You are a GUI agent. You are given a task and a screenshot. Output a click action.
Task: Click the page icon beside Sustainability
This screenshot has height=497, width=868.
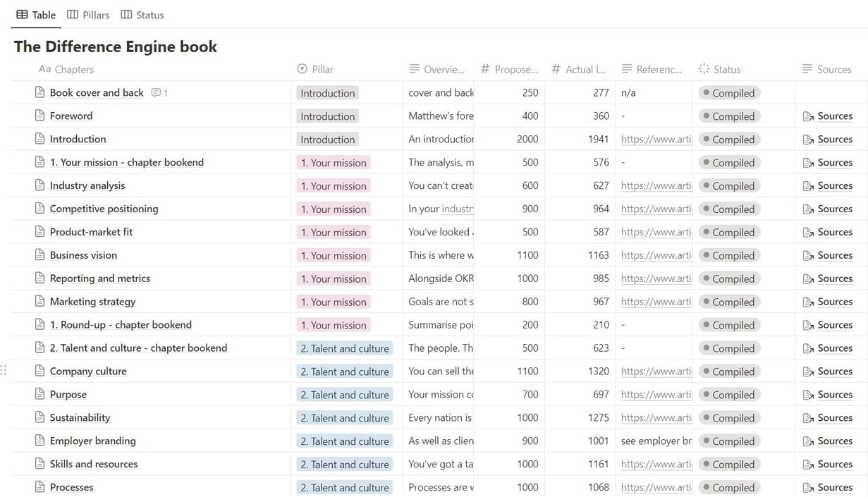(40, 417)
